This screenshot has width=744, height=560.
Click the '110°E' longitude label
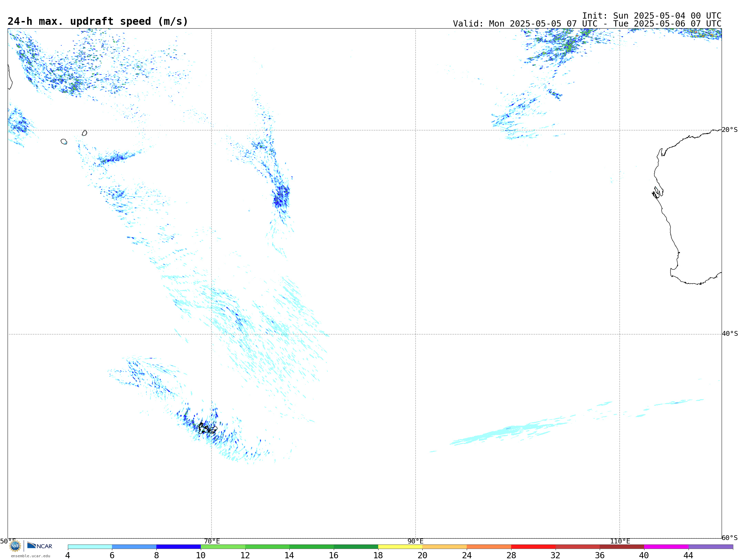tap(620, 541)
